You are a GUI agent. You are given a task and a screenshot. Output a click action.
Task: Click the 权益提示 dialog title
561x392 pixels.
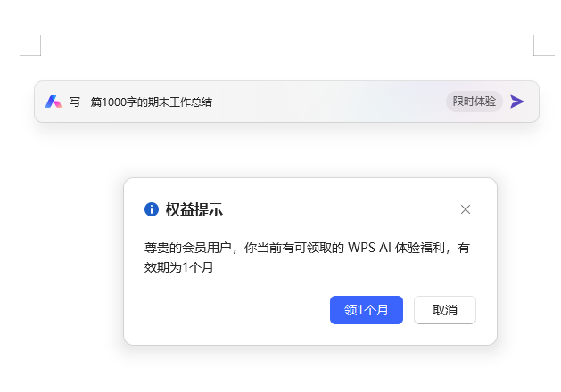[x=194, y=210]
